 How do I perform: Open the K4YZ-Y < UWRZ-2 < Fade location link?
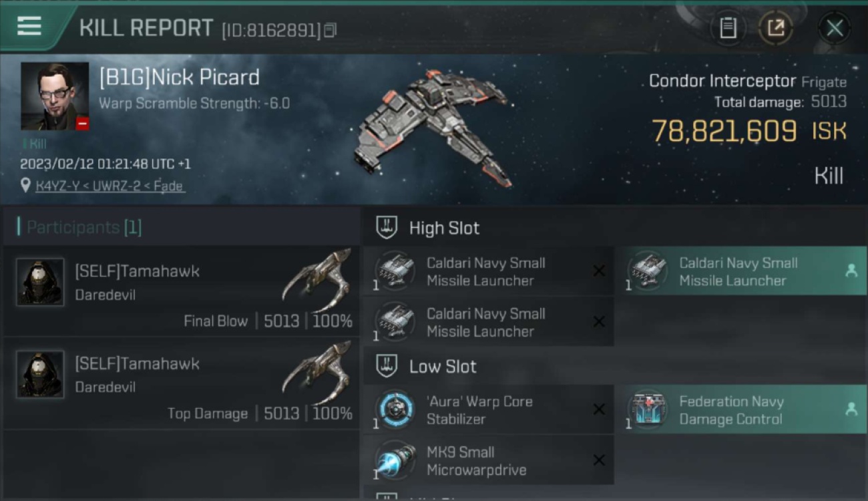[x=110, y=186]
